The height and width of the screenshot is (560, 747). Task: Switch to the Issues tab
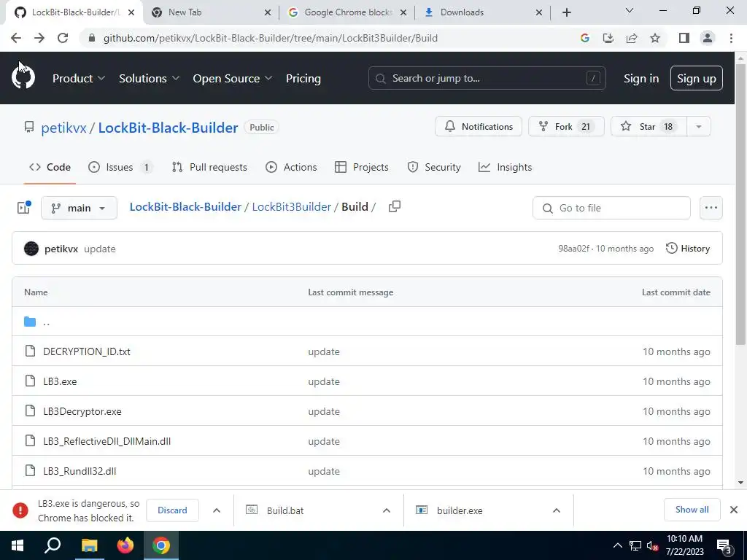(120, 167)
